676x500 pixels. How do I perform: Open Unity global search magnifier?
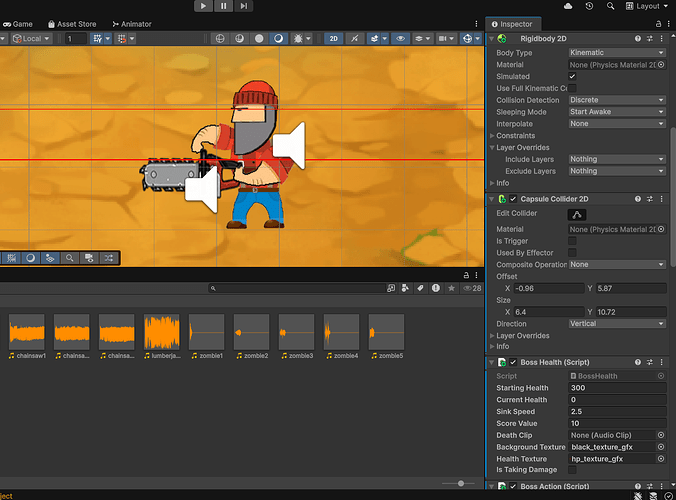[x=611, y=6]
